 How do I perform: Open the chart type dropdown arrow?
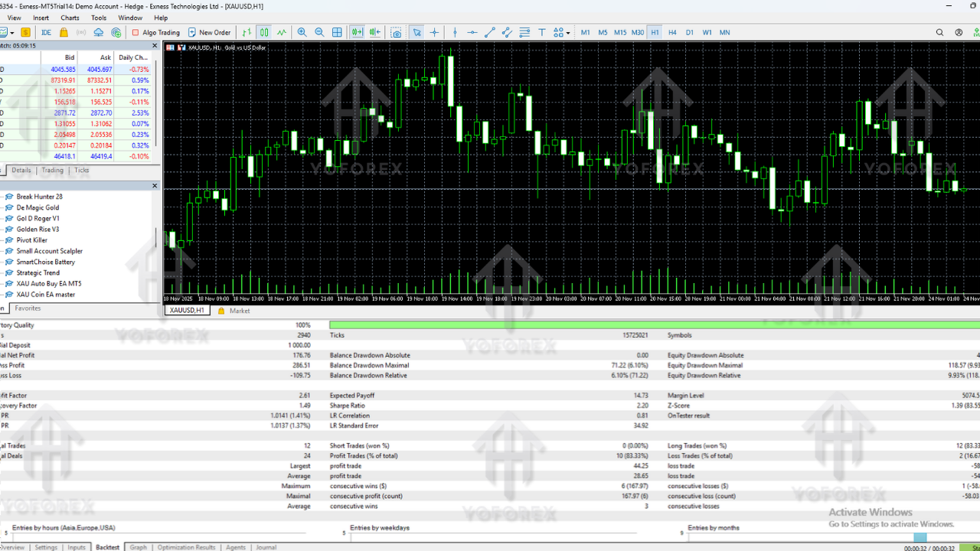click(x=12, y=33)
